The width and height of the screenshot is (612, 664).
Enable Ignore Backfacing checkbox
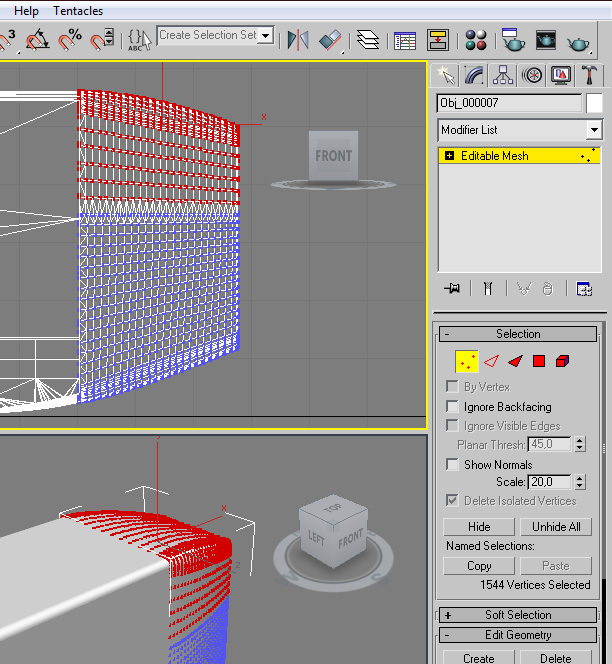click(x=452, y=407)
